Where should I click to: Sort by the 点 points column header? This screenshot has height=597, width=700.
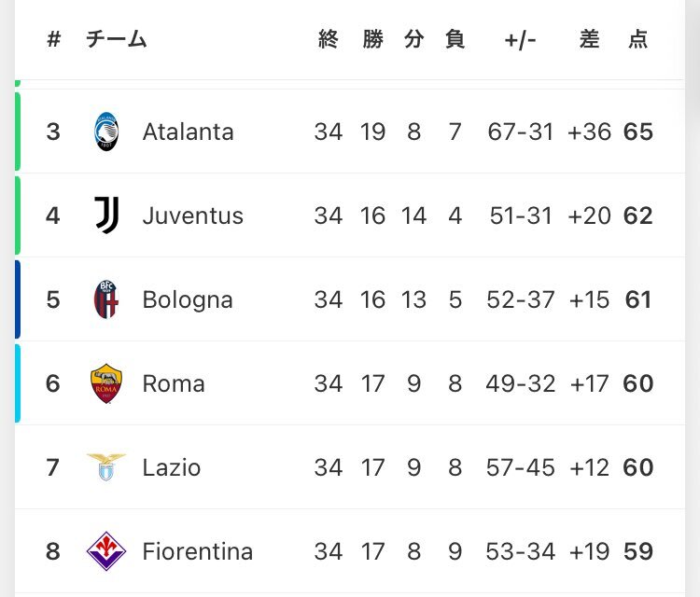coord(638,39)
